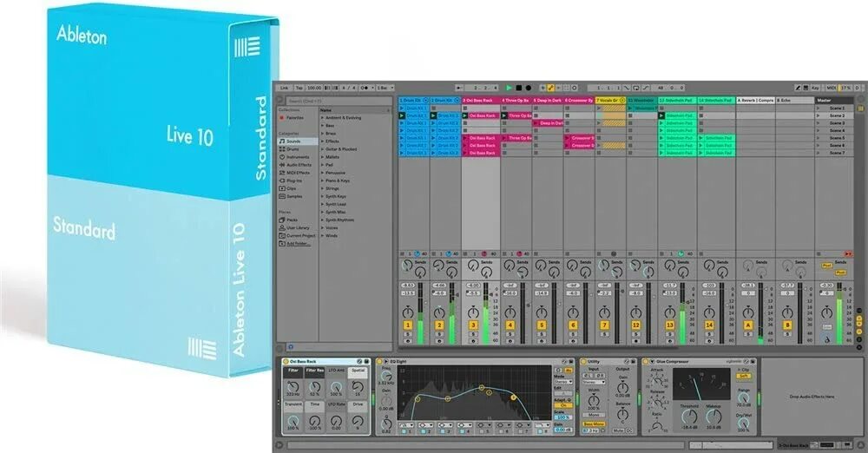Expand the Winds folder
Screen dimensions: 868x453
pos(323,235)
